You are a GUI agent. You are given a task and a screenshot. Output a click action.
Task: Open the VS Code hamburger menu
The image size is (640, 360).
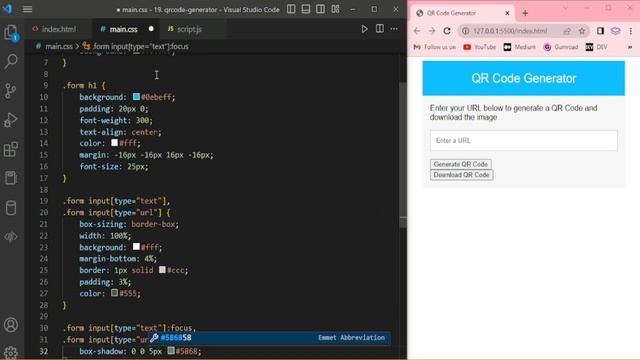27,9
